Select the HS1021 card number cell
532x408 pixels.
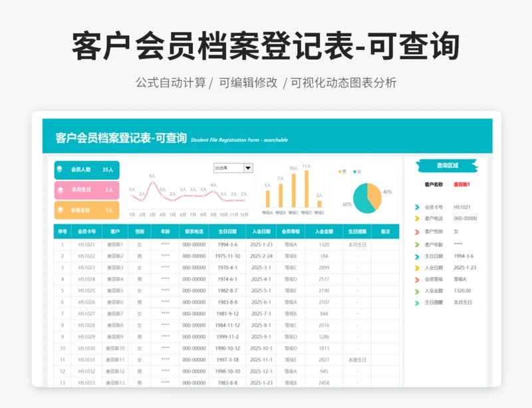coord(86,244)
